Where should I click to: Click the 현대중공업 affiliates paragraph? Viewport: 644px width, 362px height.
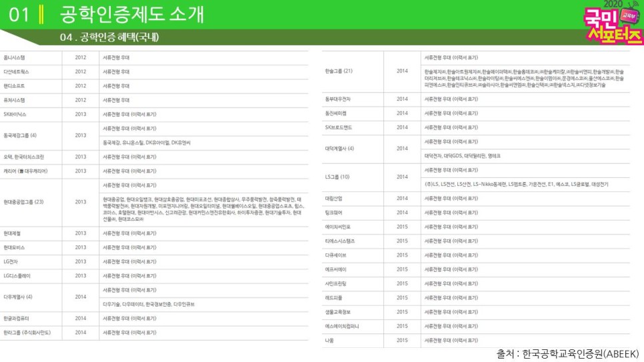(203, 209)
